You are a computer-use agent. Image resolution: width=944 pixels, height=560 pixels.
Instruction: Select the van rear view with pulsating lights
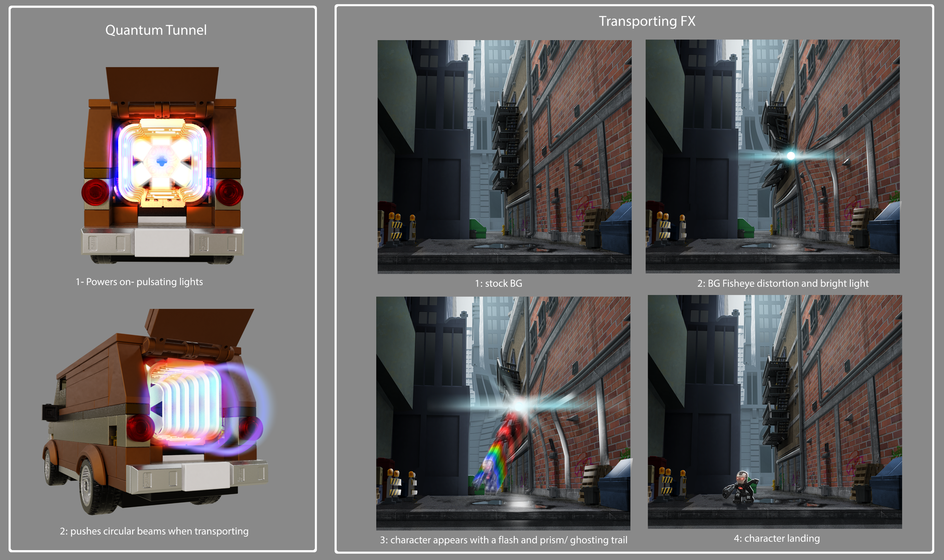click(x=162, y=165)
